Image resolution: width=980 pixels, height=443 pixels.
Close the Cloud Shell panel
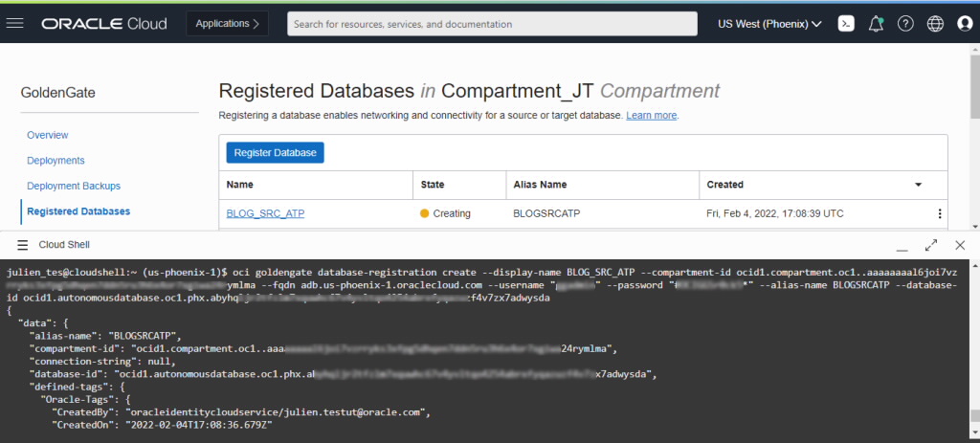point(960,245)
